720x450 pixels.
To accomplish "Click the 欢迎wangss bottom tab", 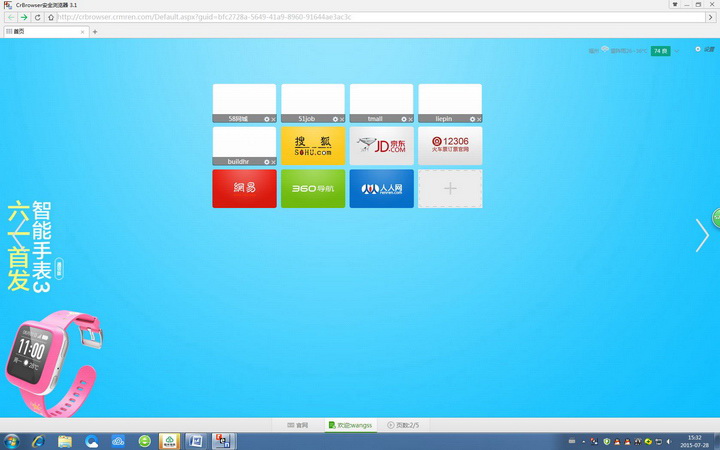I will click(x=351, y=425).
